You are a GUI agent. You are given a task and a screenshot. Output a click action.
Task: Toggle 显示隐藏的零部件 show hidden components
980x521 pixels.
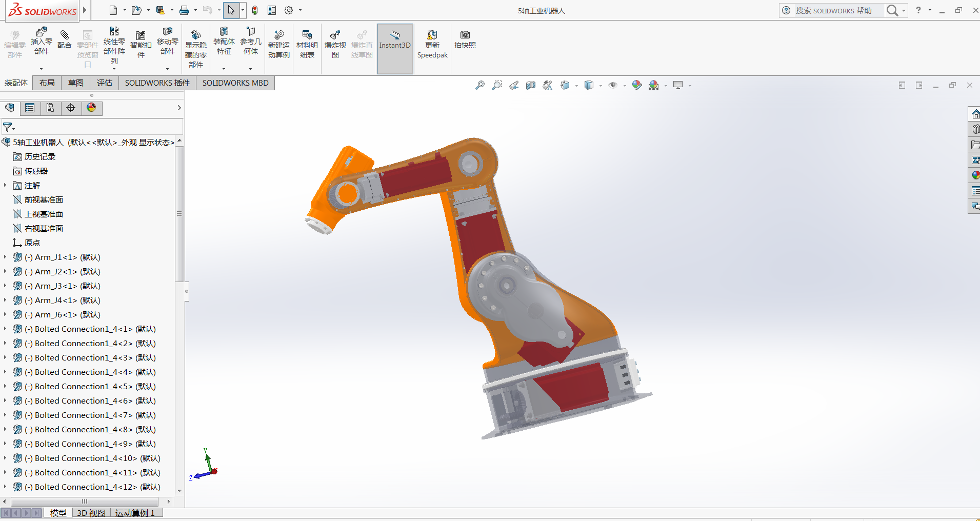click(195, 35)
